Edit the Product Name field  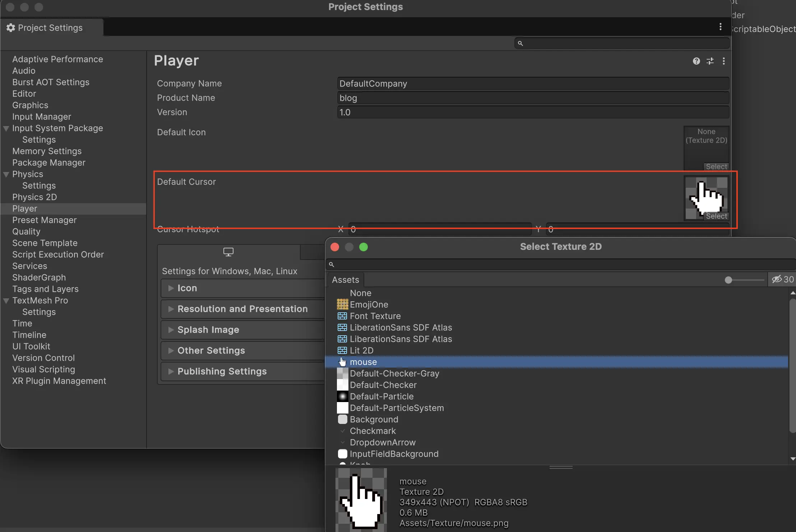point(533,98)
